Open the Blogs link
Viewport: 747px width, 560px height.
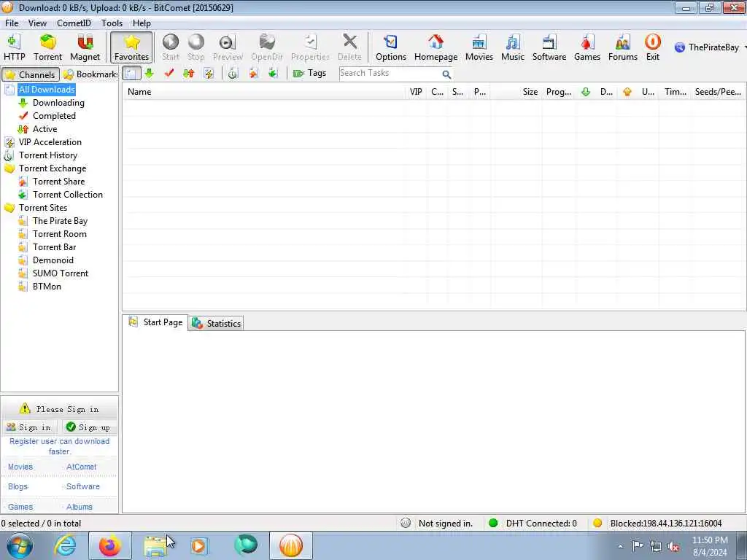coord(18,486)
